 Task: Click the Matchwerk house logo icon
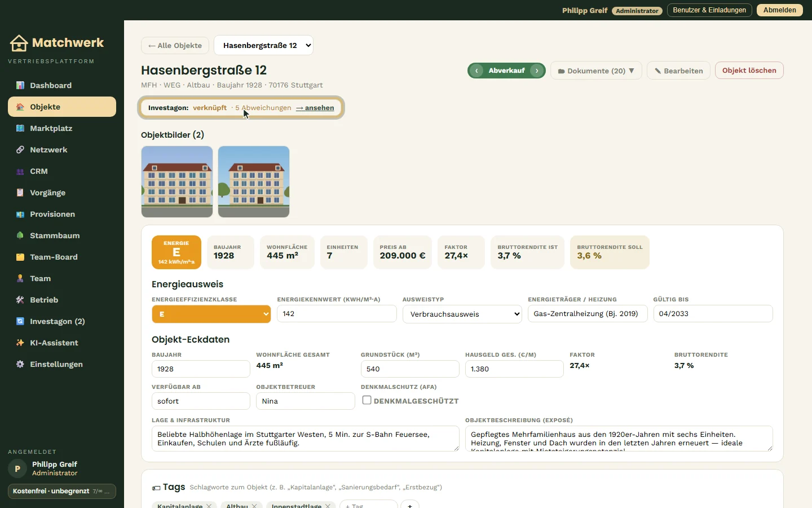click(19, 43)
